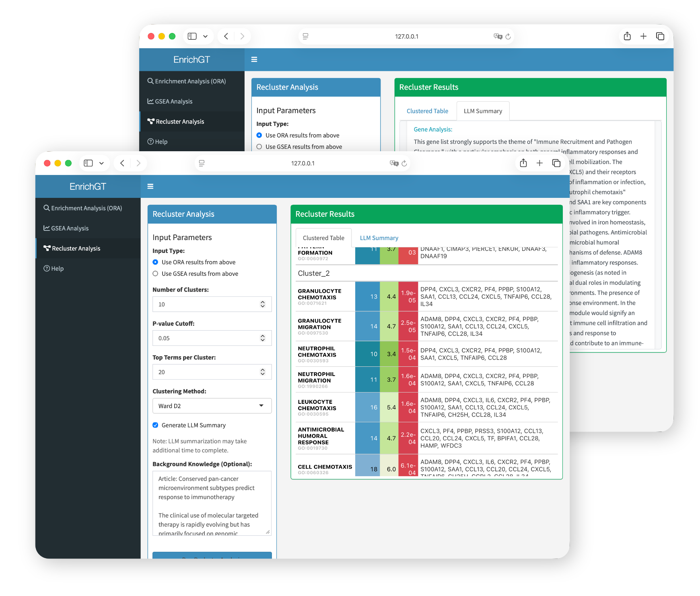700x596 pixels.
Task: Select 'Use GSEA results from above' in front window
Action: tap(155, 274)
